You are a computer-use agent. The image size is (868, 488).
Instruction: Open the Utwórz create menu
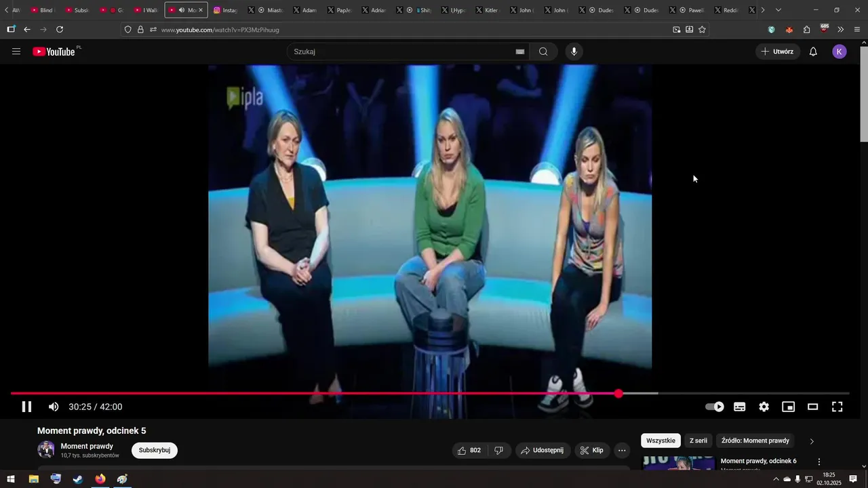(778, 52)
